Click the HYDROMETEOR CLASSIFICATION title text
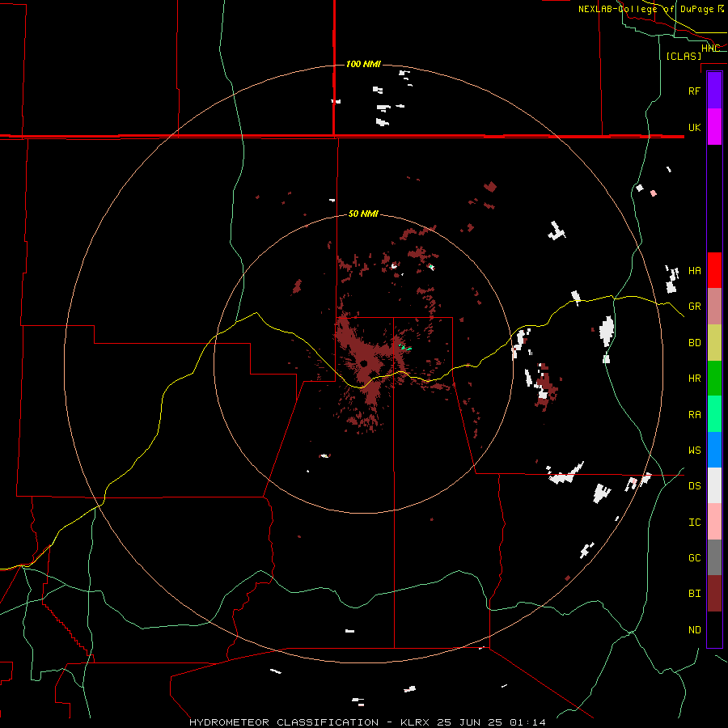This screenshot has width=728, height=728. click(284, 722)
